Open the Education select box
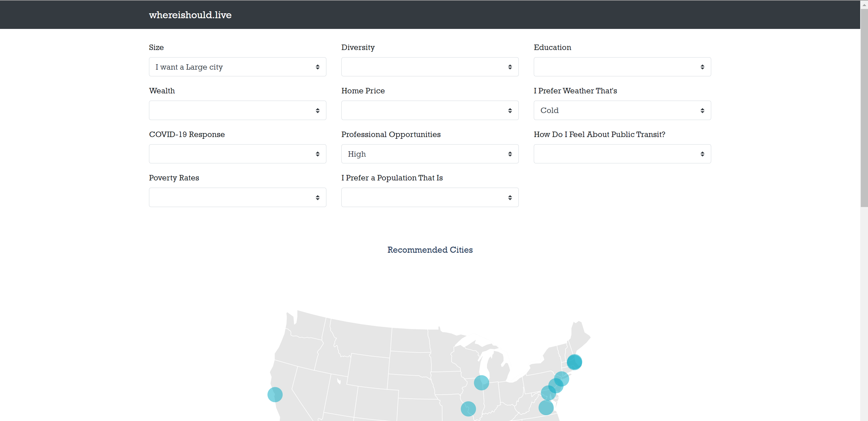The height and width of the screenshot is (421, 868). tap(622, 67)
